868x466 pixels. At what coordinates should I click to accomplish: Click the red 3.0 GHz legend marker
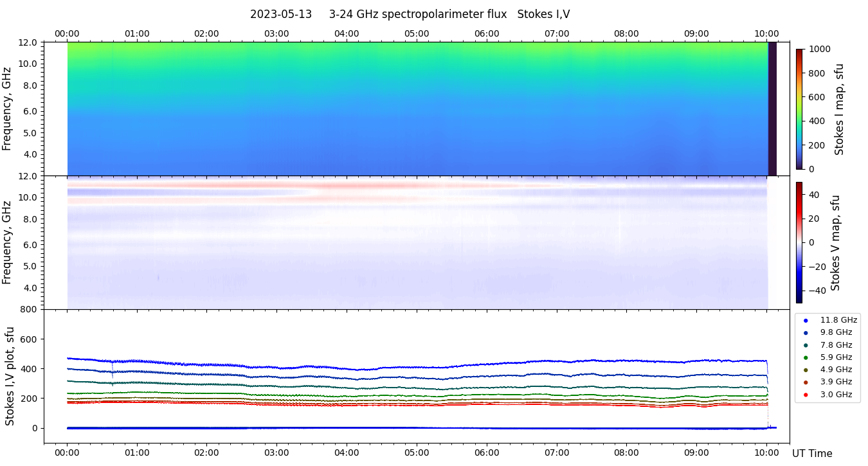[x=806, y=395]
